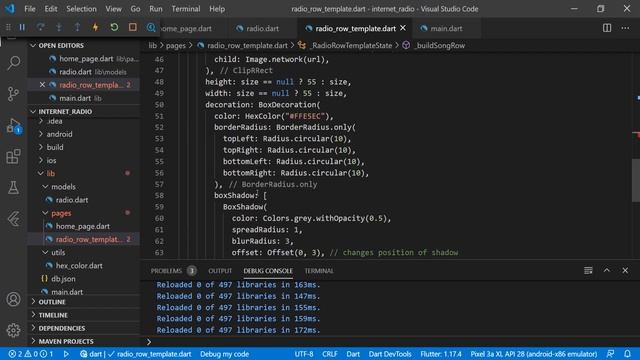This screenshot has height=360, width=640.
Task: Switch to the home_page.dart editor tab
Action: pyautogui.click(x=186, y=28)
